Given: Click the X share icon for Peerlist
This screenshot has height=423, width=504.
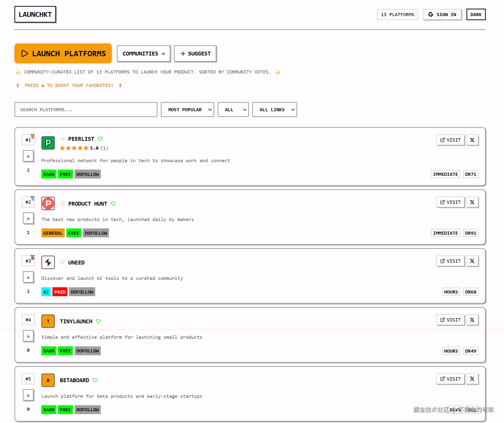Looking at the screenshot, I should pos(472,140).
